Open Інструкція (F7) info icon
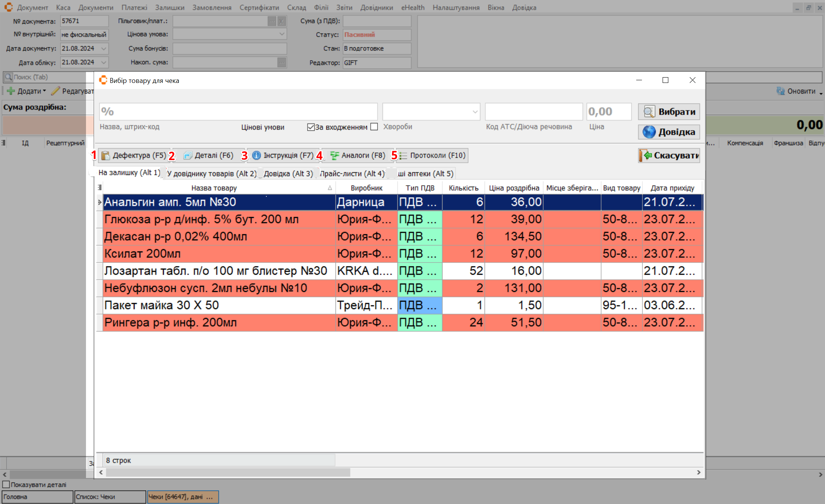 coord(256,156)
